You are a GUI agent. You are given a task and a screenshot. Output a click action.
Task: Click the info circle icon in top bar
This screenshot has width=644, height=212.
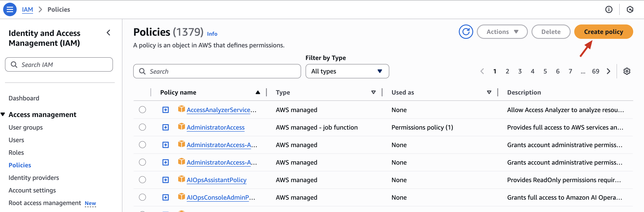coord(608,9)
